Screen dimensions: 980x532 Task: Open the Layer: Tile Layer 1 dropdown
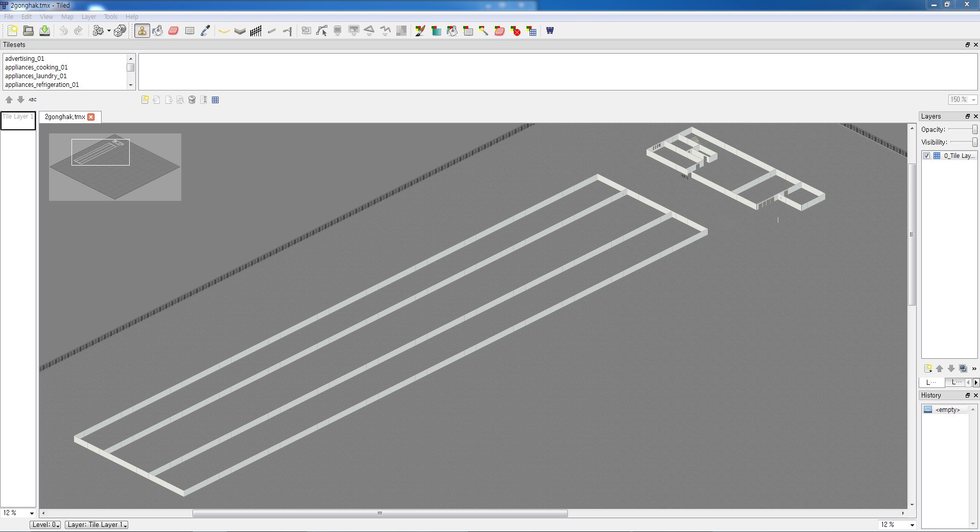point(97,525)
